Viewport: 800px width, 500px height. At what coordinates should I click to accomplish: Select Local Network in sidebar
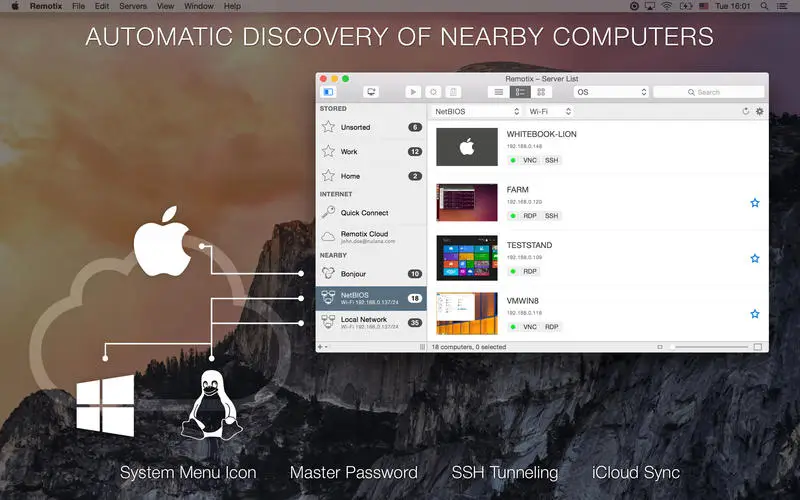(371, 322)
